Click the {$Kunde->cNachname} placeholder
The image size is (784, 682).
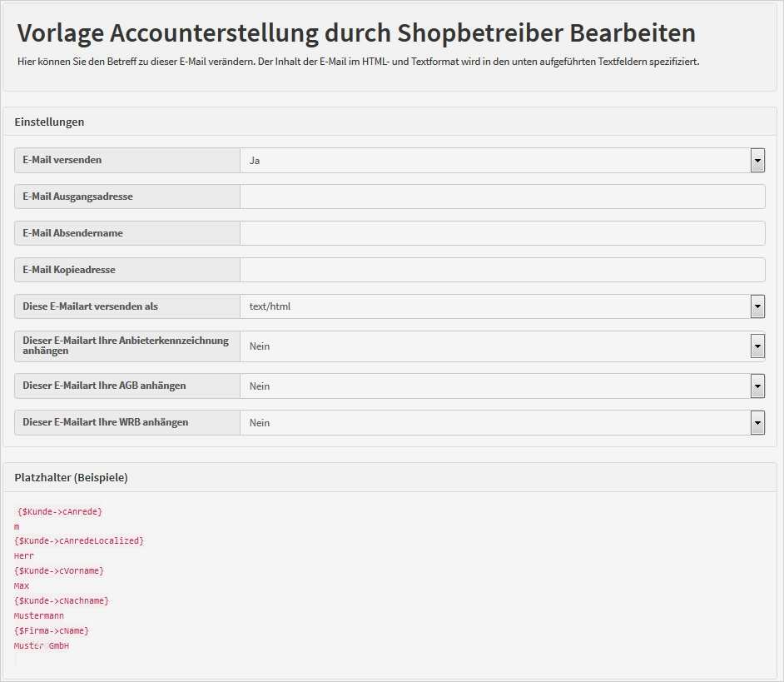[62, 601]
